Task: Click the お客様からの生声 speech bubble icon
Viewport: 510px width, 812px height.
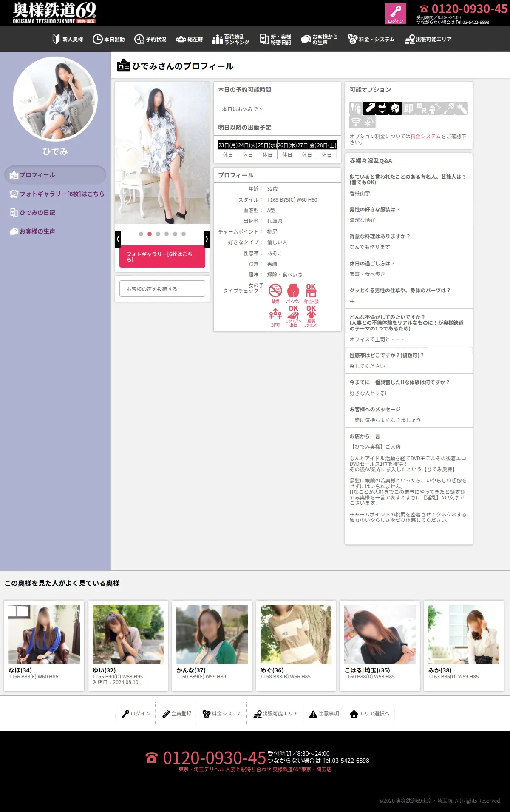Action: pos(306,39)
